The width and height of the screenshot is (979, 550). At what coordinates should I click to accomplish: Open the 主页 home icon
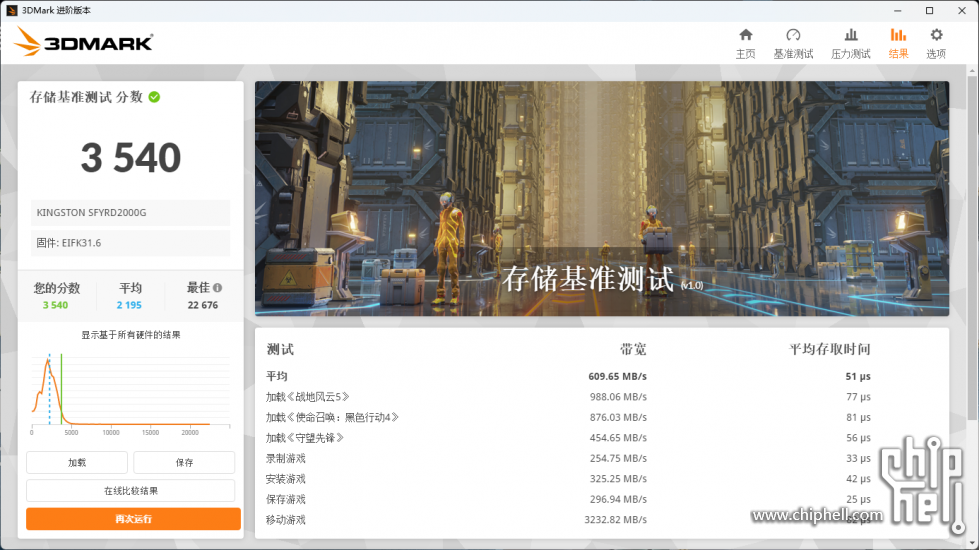pos(745,35)
